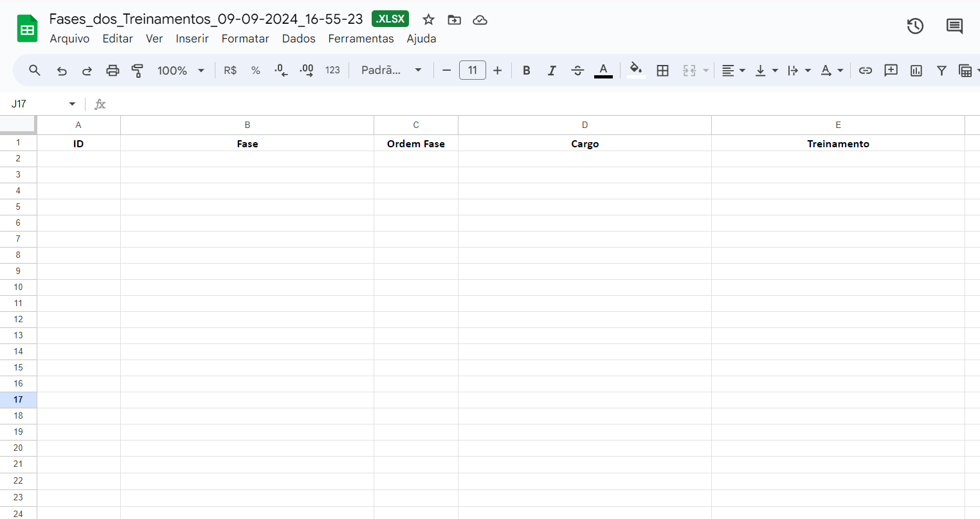Select row 17 header

tap(18, 400)
